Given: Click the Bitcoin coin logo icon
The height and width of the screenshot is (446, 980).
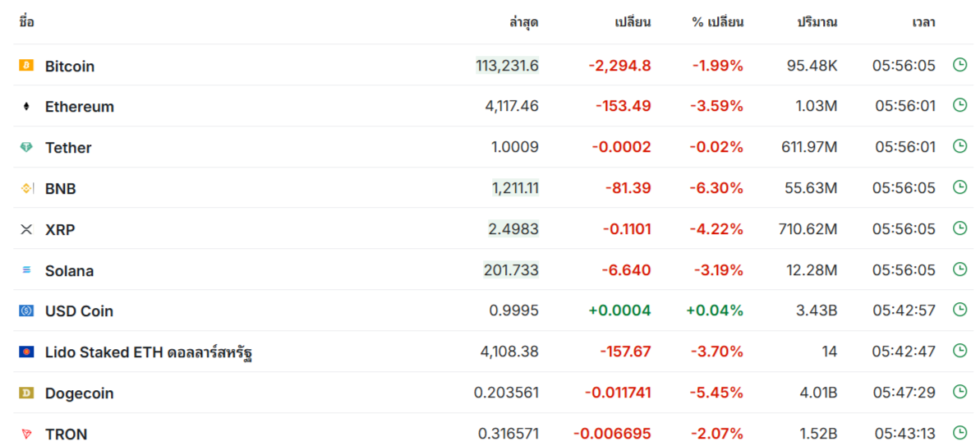Looking at the screenshot, I should 26,66.
